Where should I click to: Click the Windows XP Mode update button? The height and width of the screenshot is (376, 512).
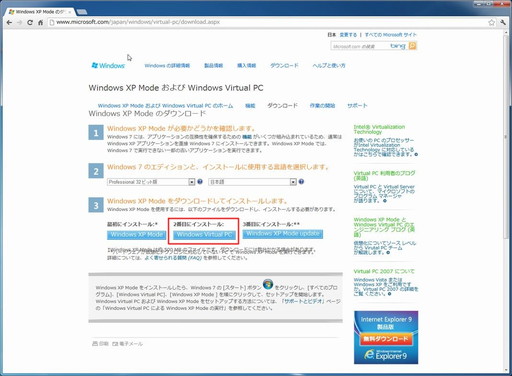coord(283,234)
